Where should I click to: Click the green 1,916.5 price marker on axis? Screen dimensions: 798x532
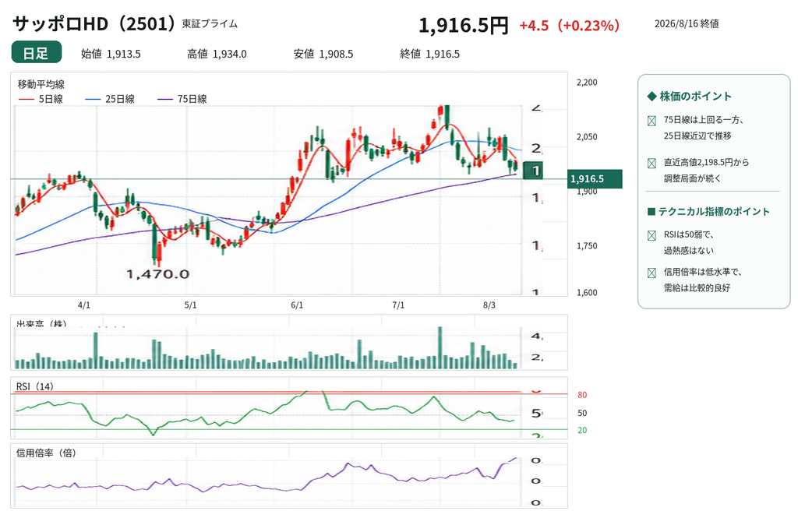(x=595, y=179)
